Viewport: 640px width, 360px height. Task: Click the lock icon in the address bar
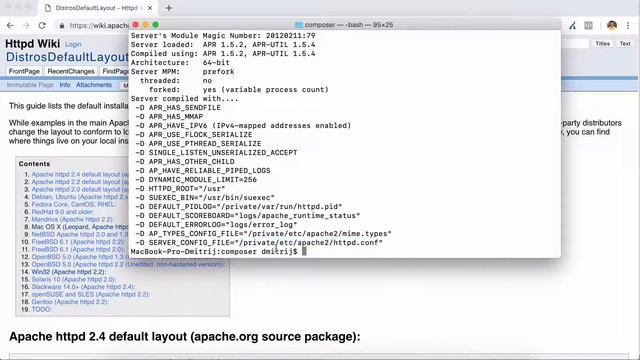tap(62, 25)
